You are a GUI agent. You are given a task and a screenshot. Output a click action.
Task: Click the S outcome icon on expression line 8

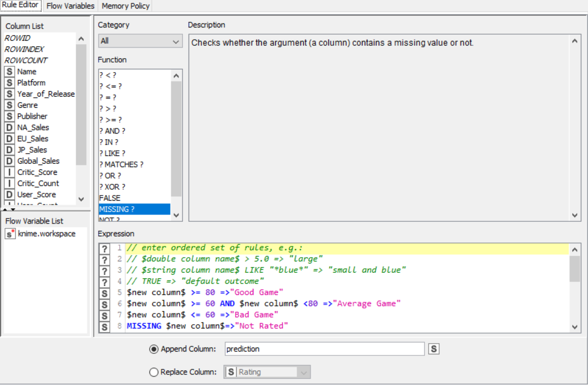(x=105, y=327)
